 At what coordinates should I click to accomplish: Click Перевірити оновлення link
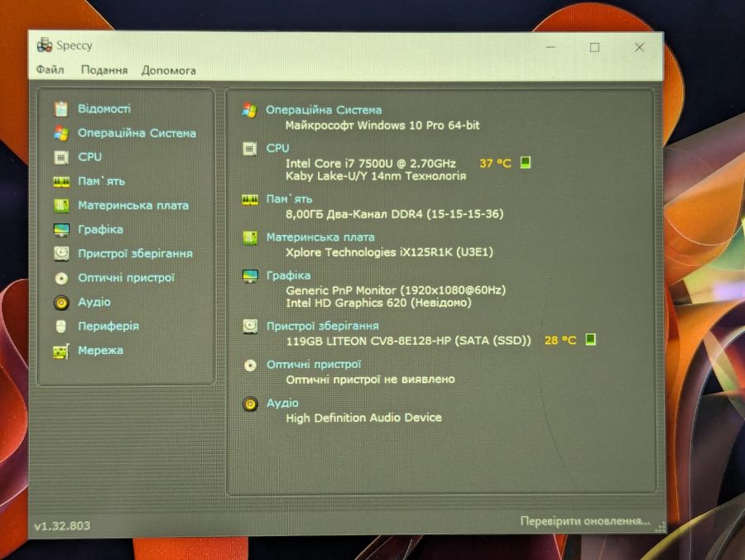(x=585, y=521)
